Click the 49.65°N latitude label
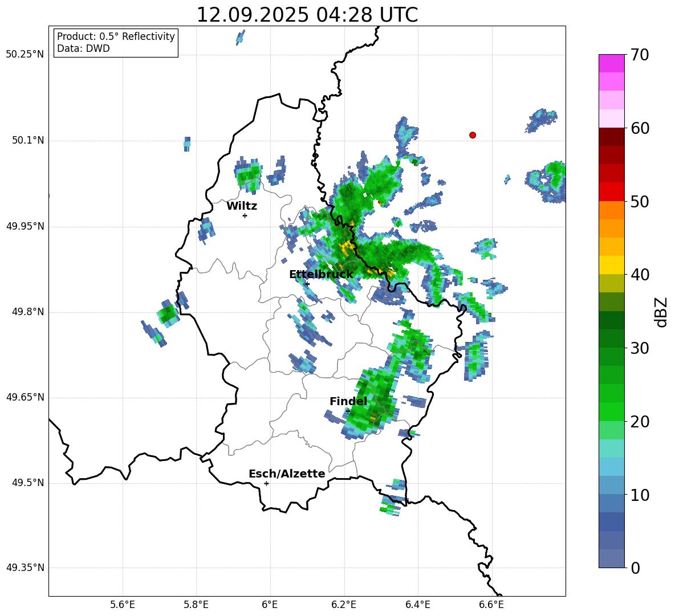Image resolution: width=675 pixels, height=616 pixels. tap(25, 397)
